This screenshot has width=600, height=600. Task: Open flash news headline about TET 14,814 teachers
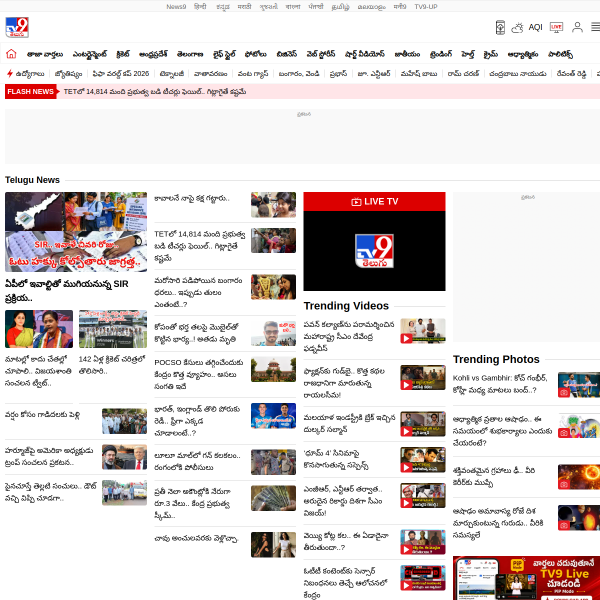[x=155, y=92]
